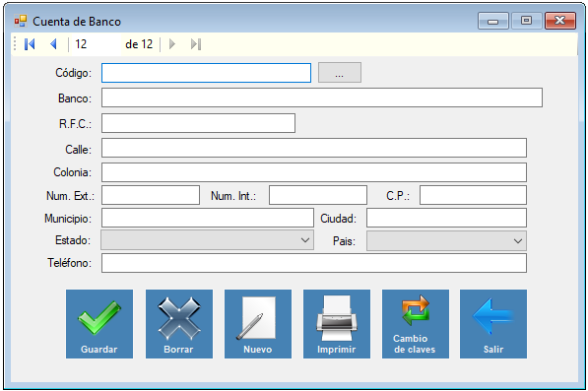The width and height of the screenshot is (588, 391).
Task: Click the toolbar grip handle
Action: coord(15,44)
